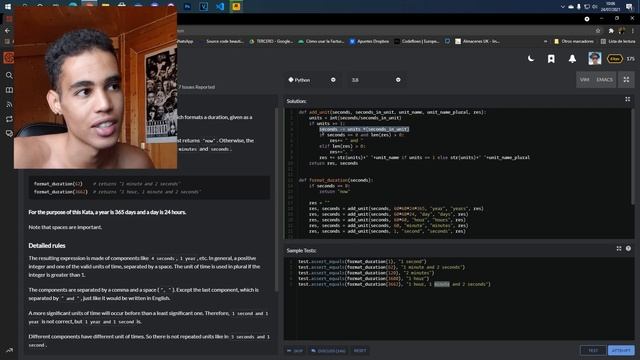Open the browser extensions puzzle icon
This screenshot has height=360, width=640.
click(x=611, y=31)
